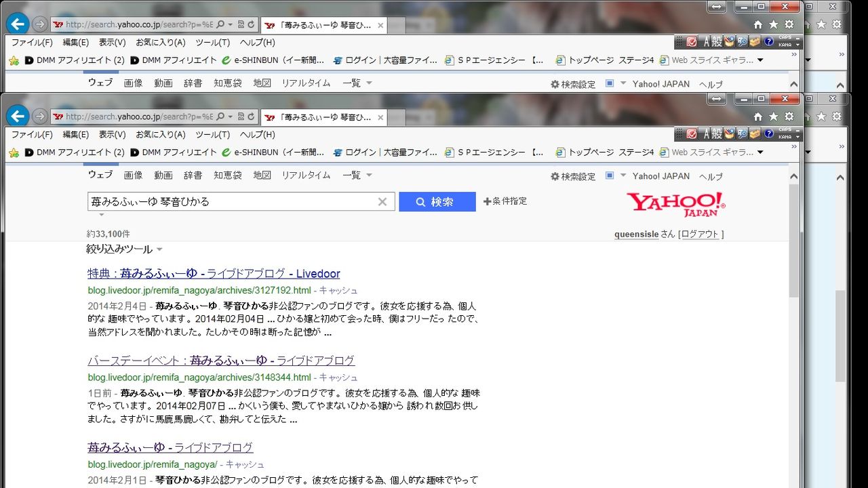868x488 pixels.
Task: Open ヘルプ(H) menu in front window
Action: 258,135
